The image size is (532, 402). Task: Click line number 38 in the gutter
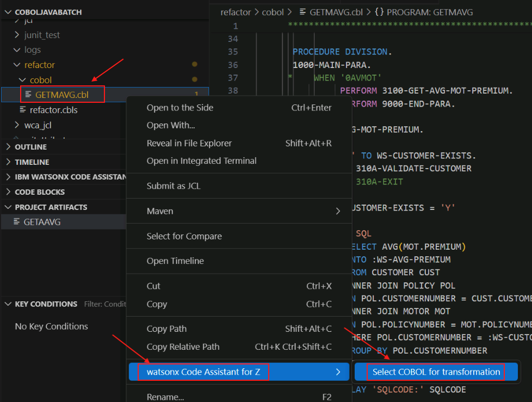[x=233, y=91]
